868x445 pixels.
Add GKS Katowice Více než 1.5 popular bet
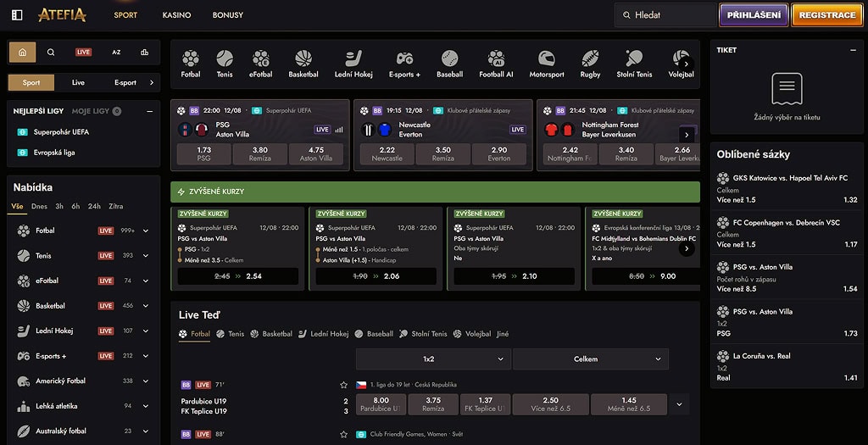[x=787, y=189]
